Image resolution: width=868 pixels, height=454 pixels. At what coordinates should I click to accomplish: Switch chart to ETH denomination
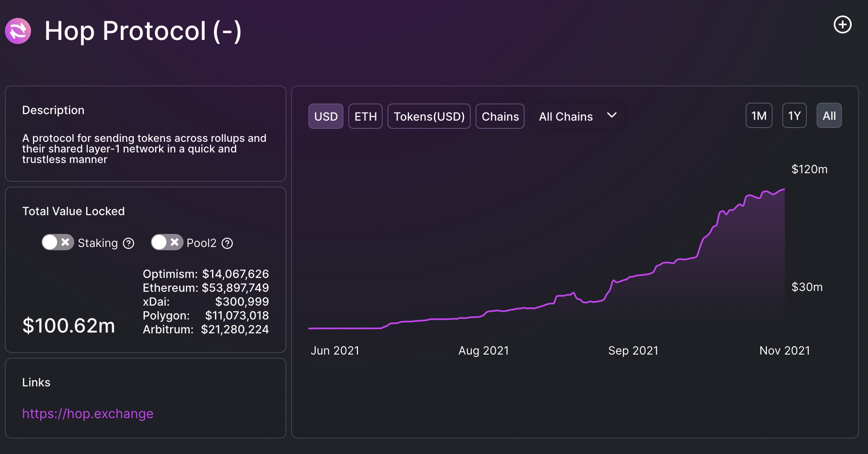pyautogui.click(x=365, y=117)
